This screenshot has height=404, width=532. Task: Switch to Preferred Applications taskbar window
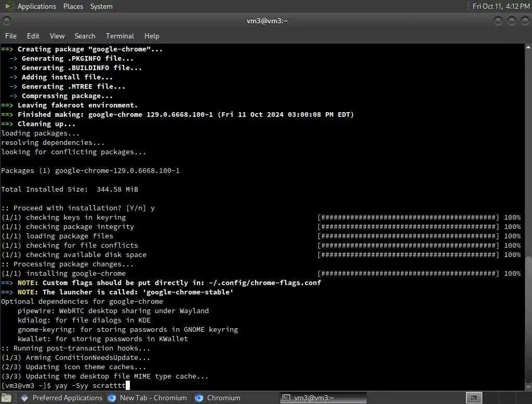pyautogui.click(x=61, y=398)
